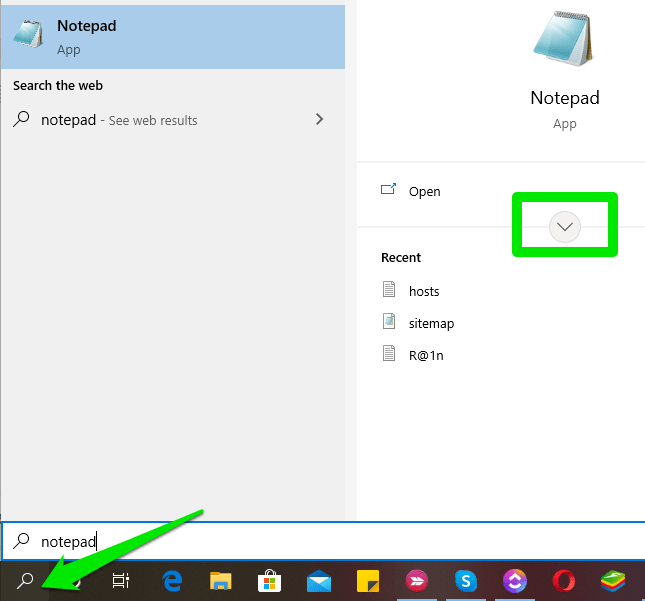Open Microsoft Store from taskbar
Image resolution: width=645 pixels, height=601 pixels.
pyautogui.click(x=269, y=581)
